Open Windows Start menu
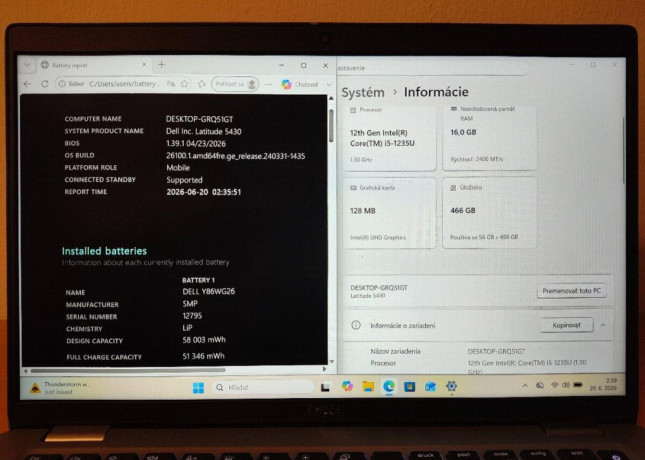This screenshot has width=645, height=460. point(198,388)
